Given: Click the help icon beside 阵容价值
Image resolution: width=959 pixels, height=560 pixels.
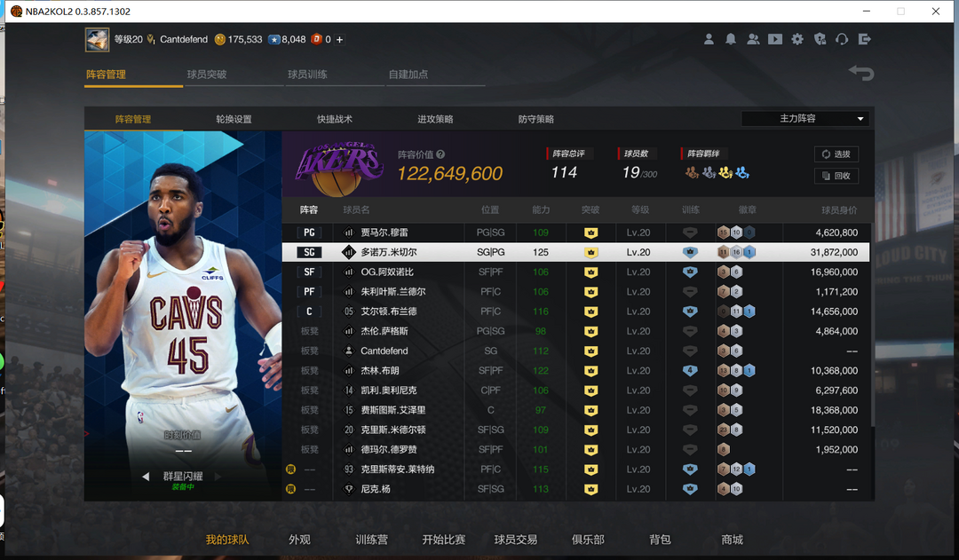Looking at the screenshot, I should 440,154.
